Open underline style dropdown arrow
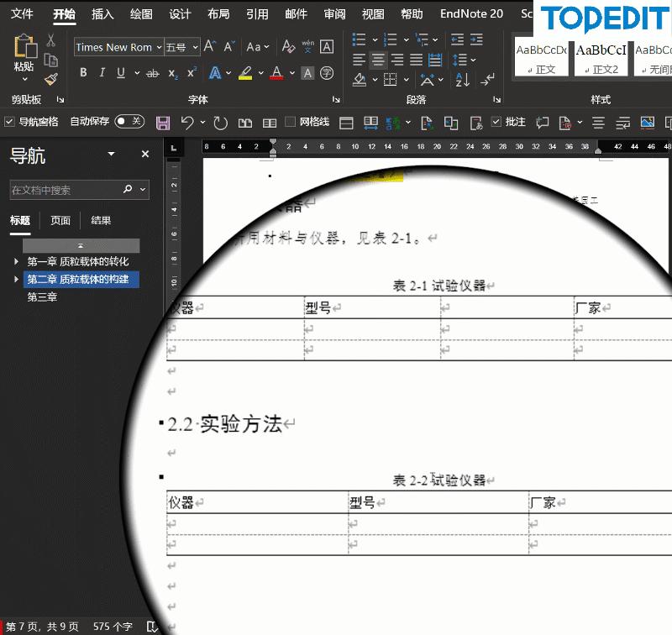672x635 pixels. tap(137, 73)
